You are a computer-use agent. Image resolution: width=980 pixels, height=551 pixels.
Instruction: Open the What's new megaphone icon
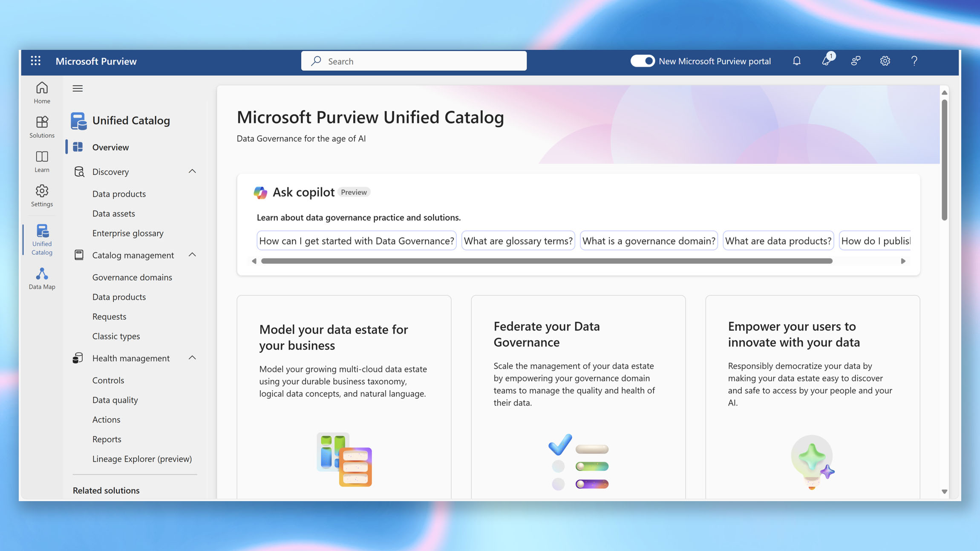point(826,61)
